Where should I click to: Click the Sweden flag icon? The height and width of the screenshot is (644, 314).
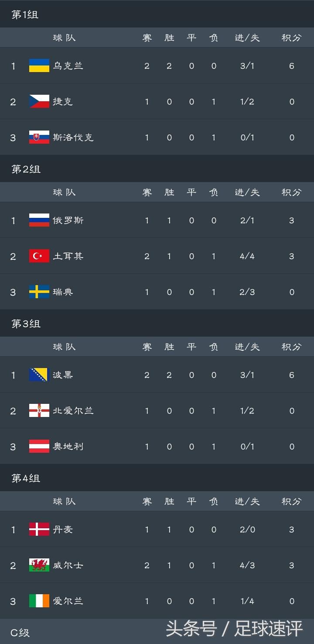(39, 292)
